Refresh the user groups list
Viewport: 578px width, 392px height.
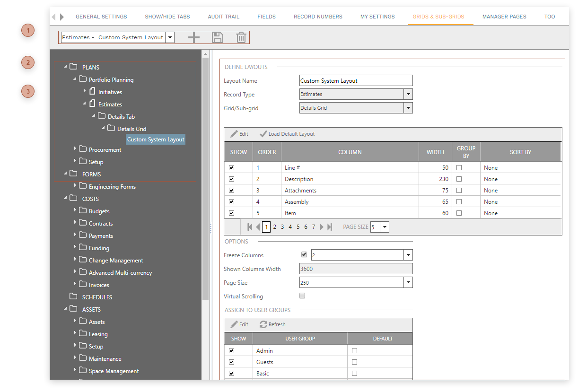[x=272, y=324]
